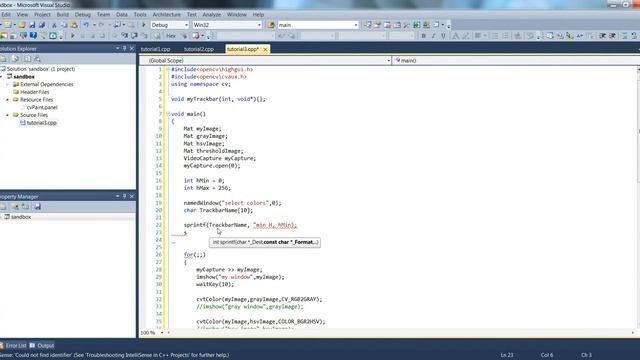Viewport: 640px width, 360px height.
Task: Click the Paste icon in toolbar
Action: 74,25
